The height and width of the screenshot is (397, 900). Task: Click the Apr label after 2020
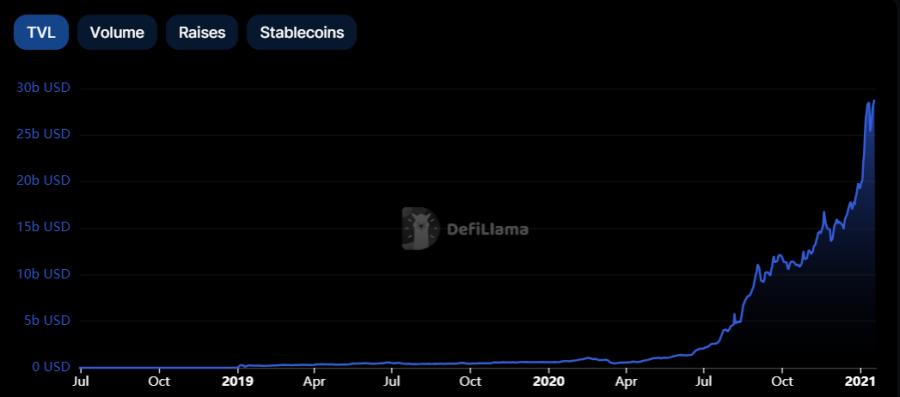pos(626,381)
